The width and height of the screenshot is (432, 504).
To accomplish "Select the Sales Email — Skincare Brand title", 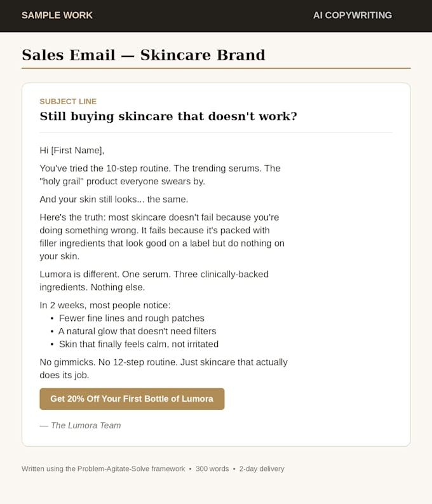I will [144, 55].
